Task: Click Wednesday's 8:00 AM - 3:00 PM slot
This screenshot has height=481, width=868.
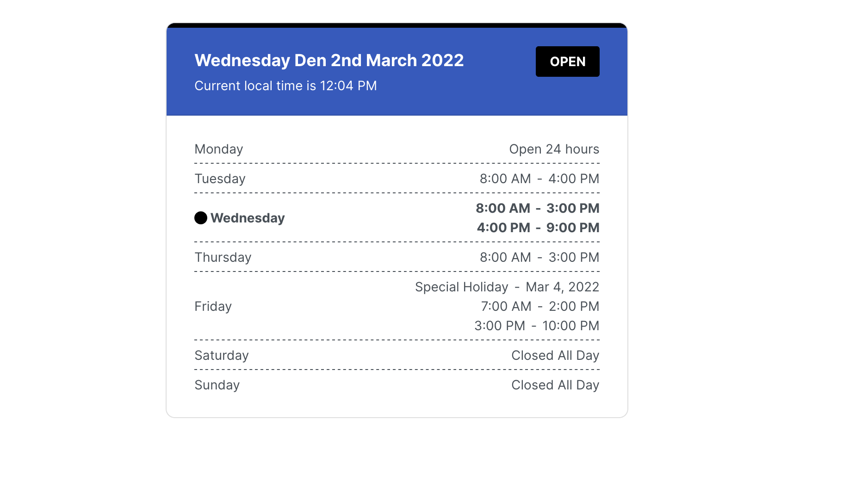Action: (x=538, y=208)
